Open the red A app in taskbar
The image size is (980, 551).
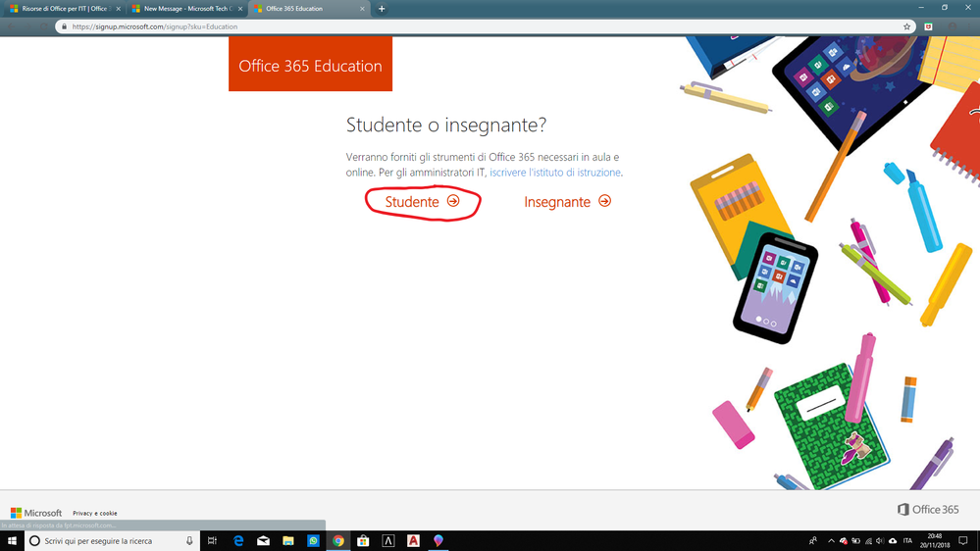413,541
